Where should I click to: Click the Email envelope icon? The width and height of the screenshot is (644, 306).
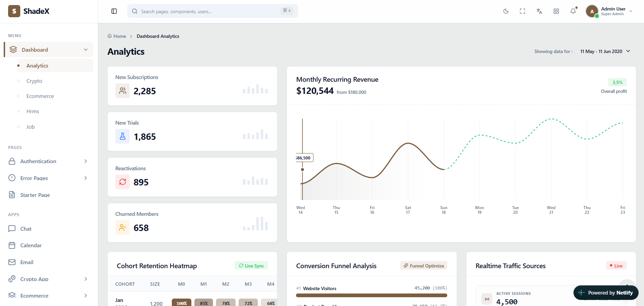pyautogui.click(x=12, y=262)
